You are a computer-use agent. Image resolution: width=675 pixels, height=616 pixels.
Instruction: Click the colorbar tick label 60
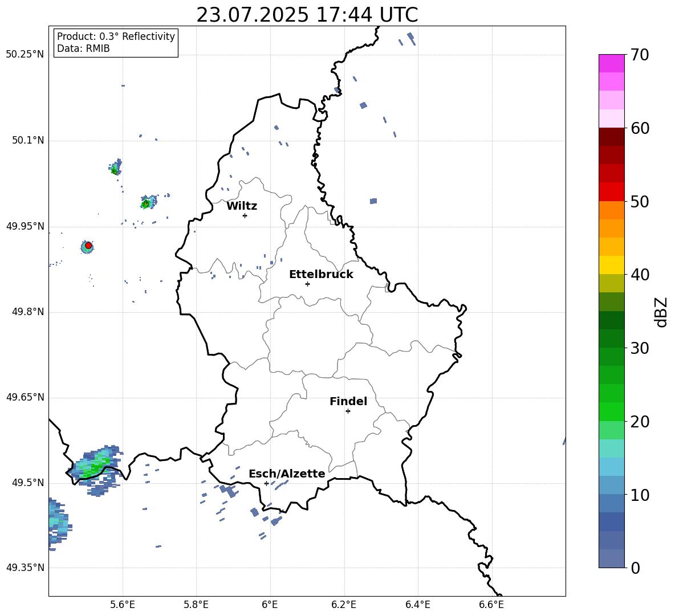[x=640, y=128]
